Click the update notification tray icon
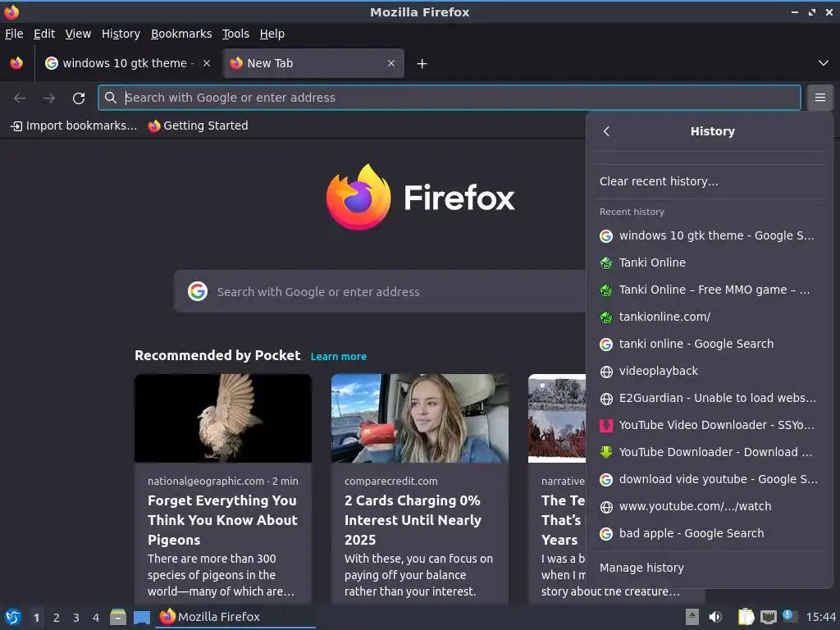This screenshot has height=630, width=840. (790, 616)
